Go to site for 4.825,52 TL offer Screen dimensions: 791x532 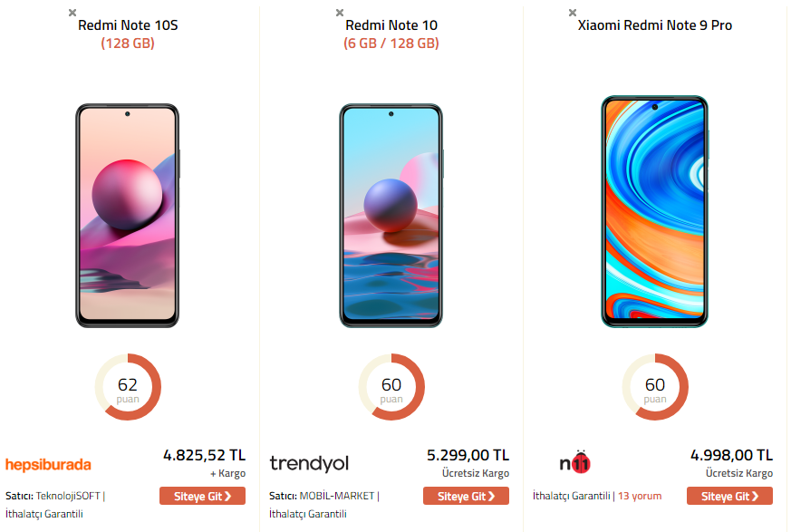[x=202, y=496]
